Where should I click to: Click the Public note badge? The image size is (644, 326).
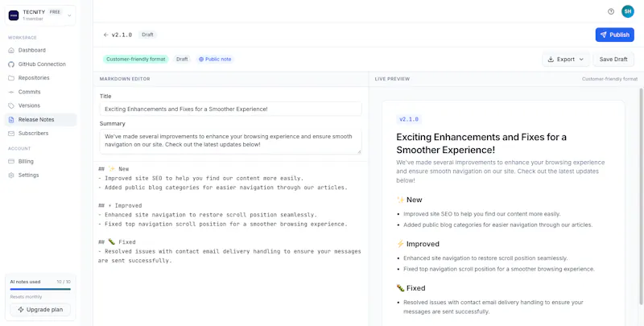215,59
